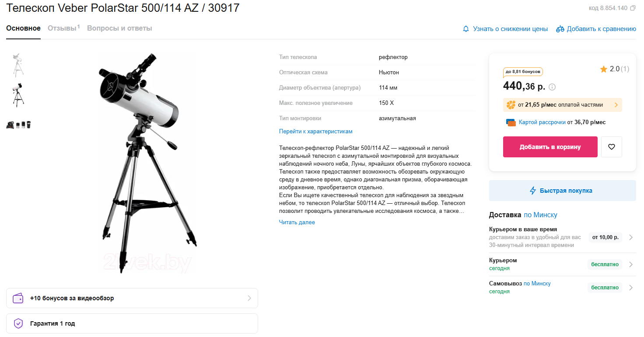Click the orange star rating icon
This screenshot has height=337, width=644.
tap(604, 69)
